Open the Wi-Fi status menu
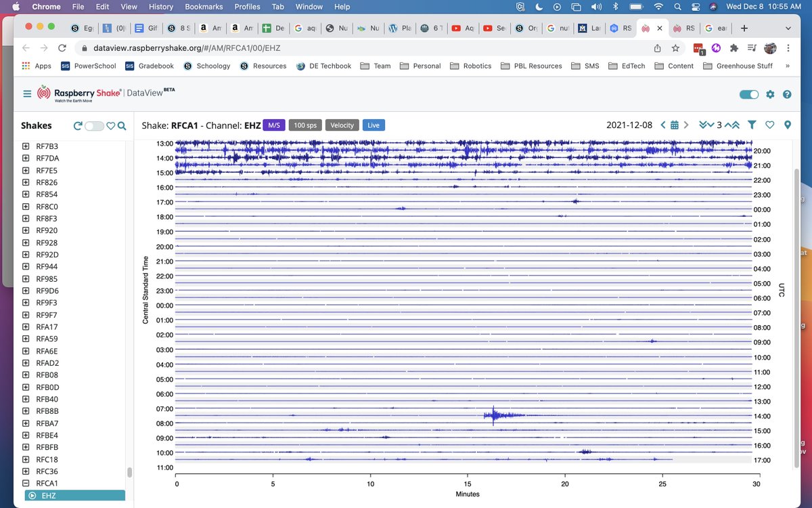The image size is (812, 508). [658, 7]
